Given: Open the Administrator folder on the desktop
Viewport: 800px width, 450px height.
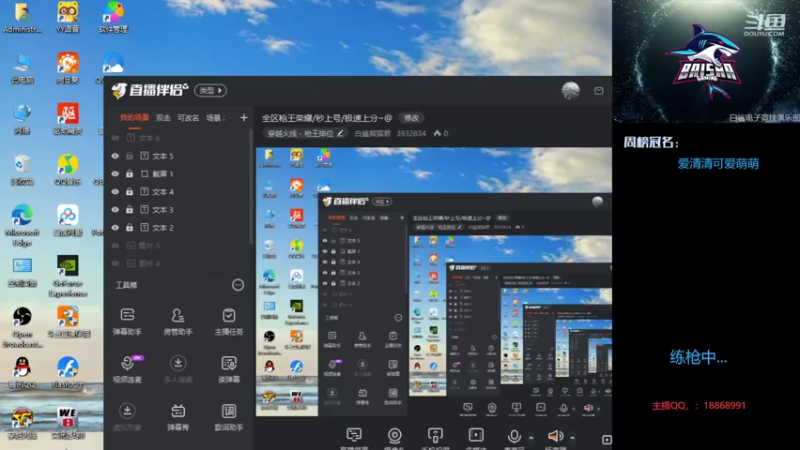Looking at the screenshot, I should (x=22, y=17).
